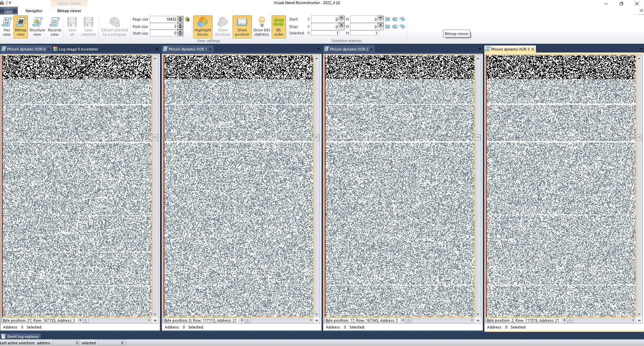Click the 64 icon under XOR 3 bitmap
The height and width of the screenshot is (346, 644).
coord(639,320)
